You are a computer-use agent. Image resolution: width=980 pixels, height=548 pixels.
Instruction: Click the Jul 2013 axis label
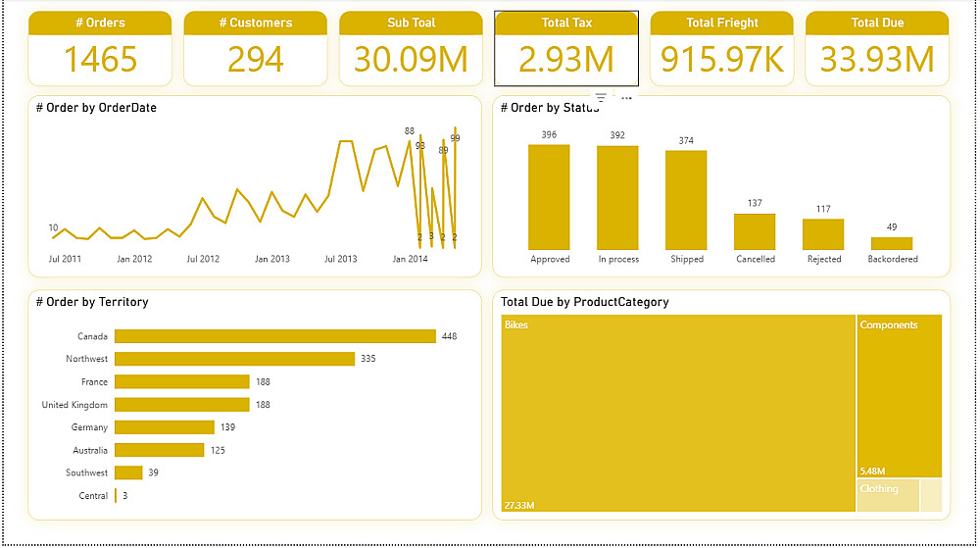click(x=341, y=259)
